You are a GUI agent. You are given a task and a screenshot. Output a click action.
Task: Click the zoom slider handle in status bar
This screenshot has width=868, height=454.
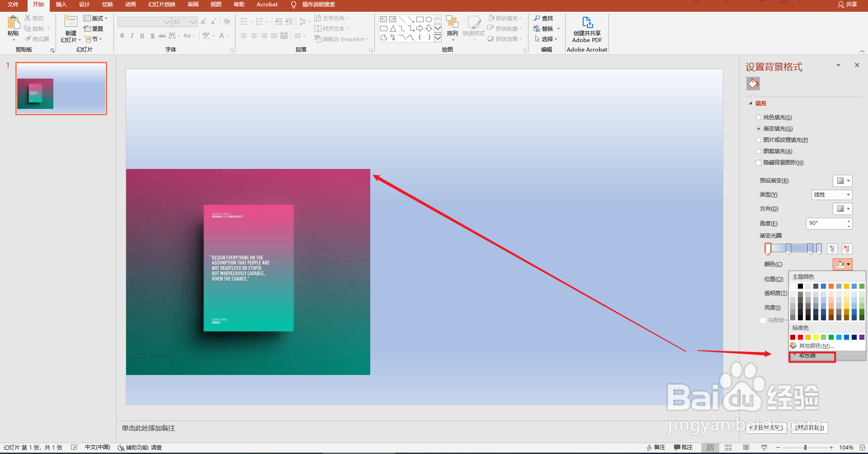[805, 447]
